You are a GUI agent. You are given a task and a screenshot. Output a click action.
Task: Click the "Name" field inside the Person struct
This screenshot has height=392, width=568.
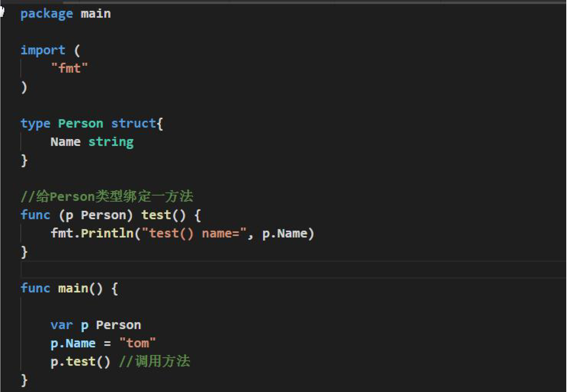tap(65, 142)
